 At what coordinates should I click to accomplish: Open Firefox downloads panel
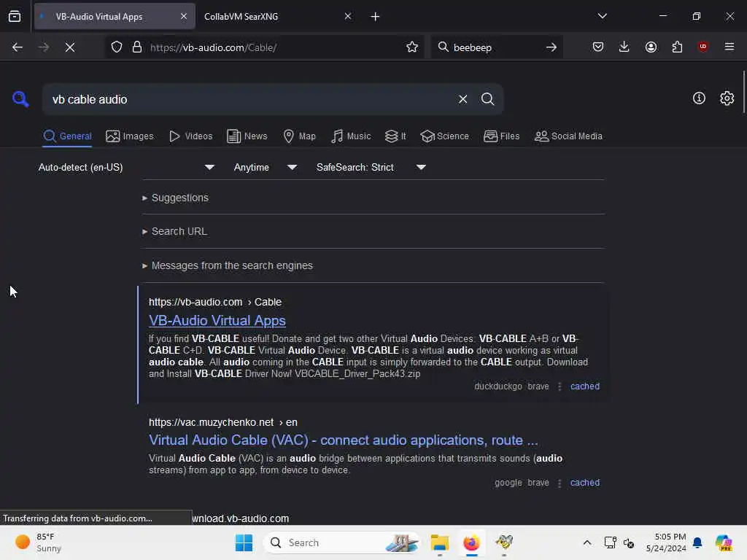pos(624,47)
